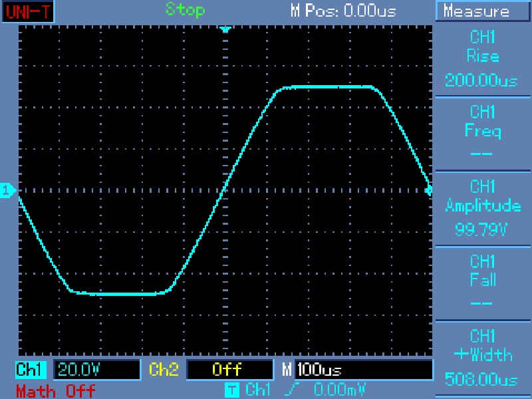
Task: Click the channel 1 ground level marker
Action: click(8, 190)
